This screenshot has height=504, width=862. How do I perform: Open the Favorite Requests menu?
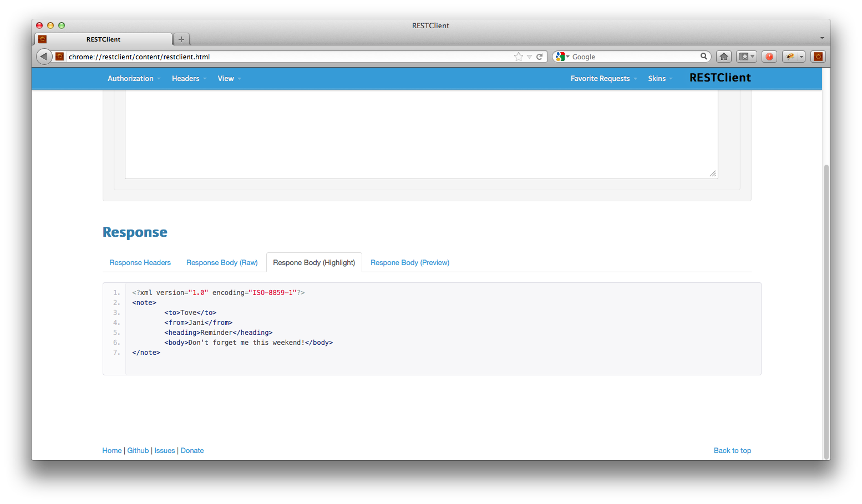[603, 79]
